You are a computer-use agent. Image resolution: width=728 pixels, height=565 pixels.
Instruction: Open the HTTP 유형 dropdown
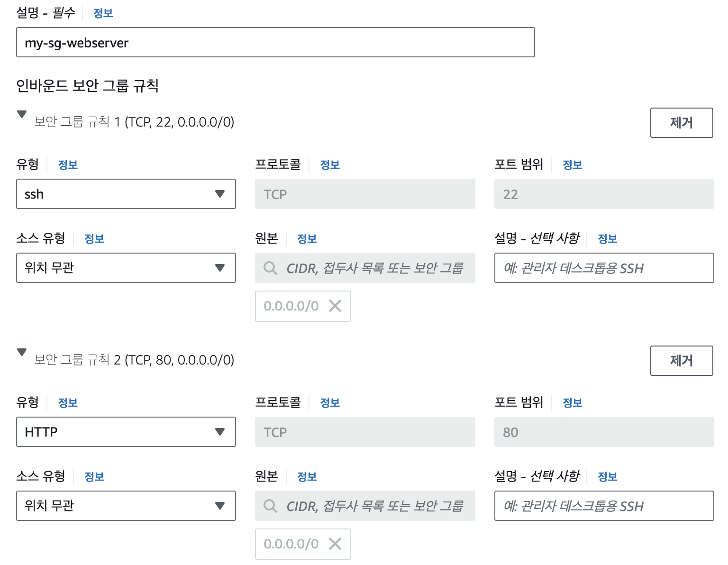pyautogui.click(x=126, y=432)
